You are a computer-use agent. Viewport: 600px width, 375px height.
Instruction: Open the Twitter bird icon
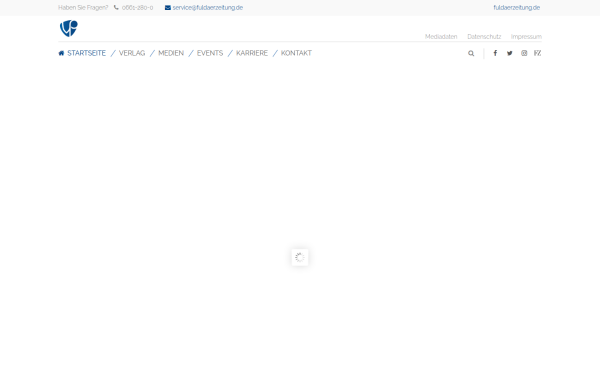pos(510,53)
